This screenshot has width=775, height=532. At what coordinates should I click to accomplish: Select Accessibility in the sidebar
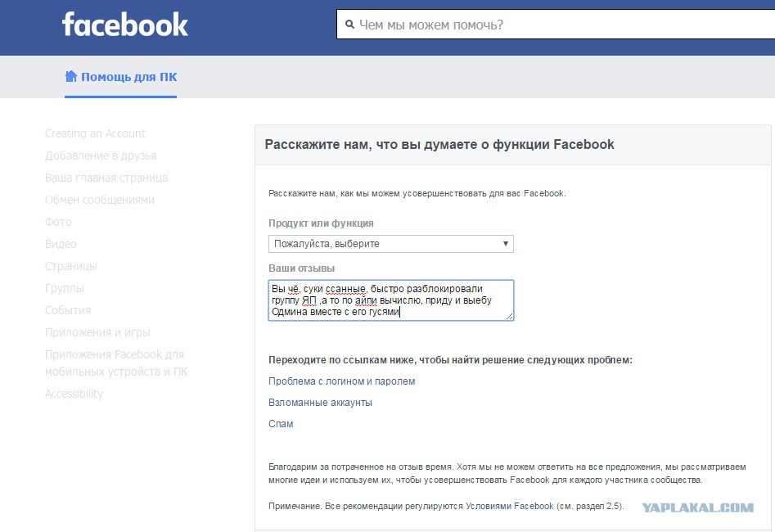point(74,394)
